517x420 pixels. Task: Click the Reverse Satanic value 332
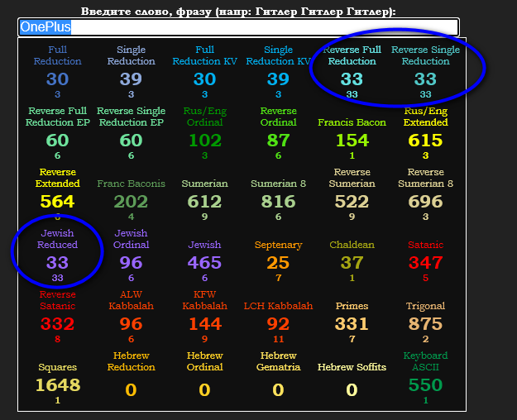(x=57, y=324)
